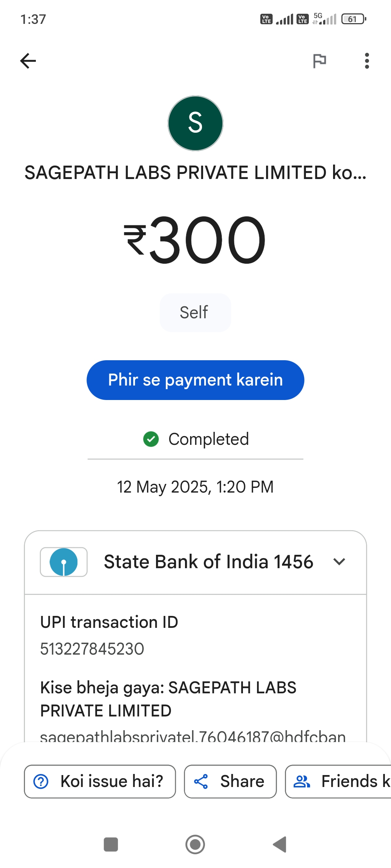Open the three-dot overflow menu
This screenshot has height=868, width=391.
click(x=367, y=60)
